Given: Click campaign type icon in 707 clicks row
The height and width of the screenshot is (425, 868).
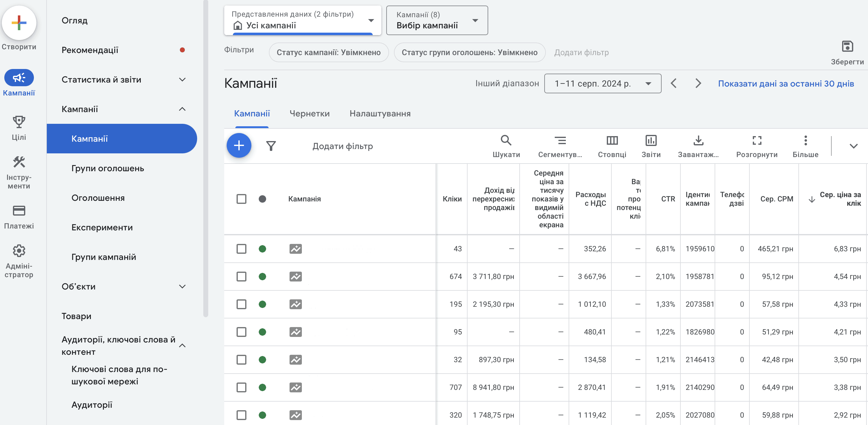Looking at the screenshot, I should pos(295,387).
